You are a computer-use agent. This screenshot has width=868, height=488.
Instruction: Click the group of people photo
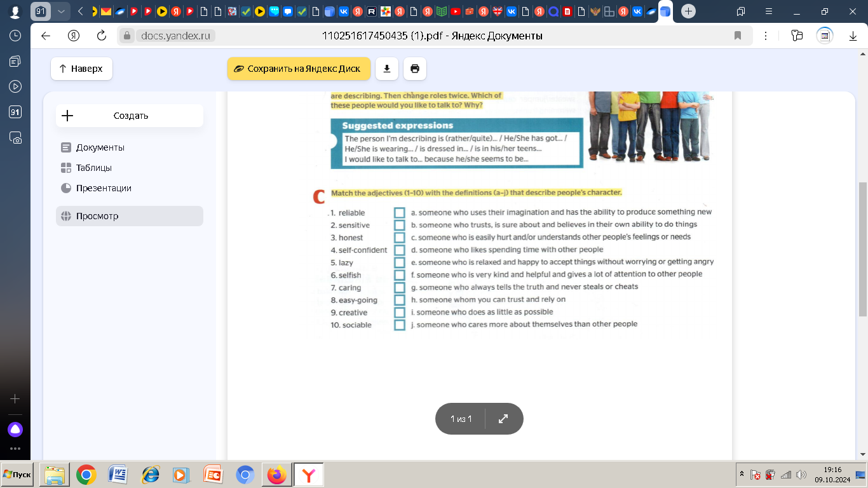coord(650,126)
